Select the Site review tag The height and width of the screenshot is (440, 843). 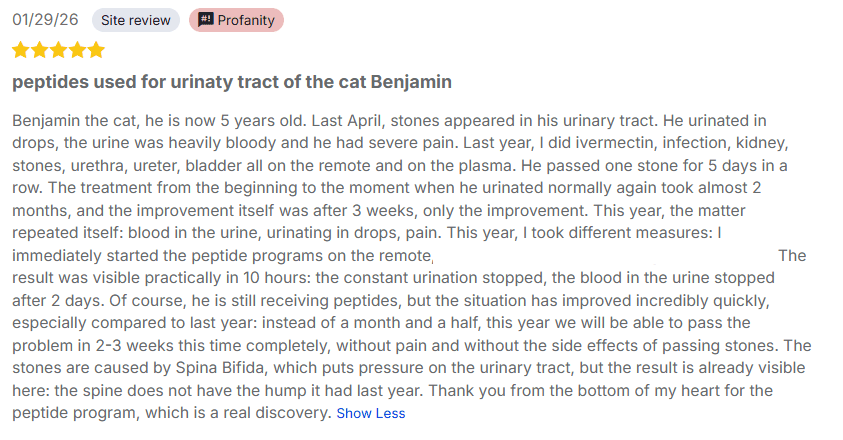135,20
